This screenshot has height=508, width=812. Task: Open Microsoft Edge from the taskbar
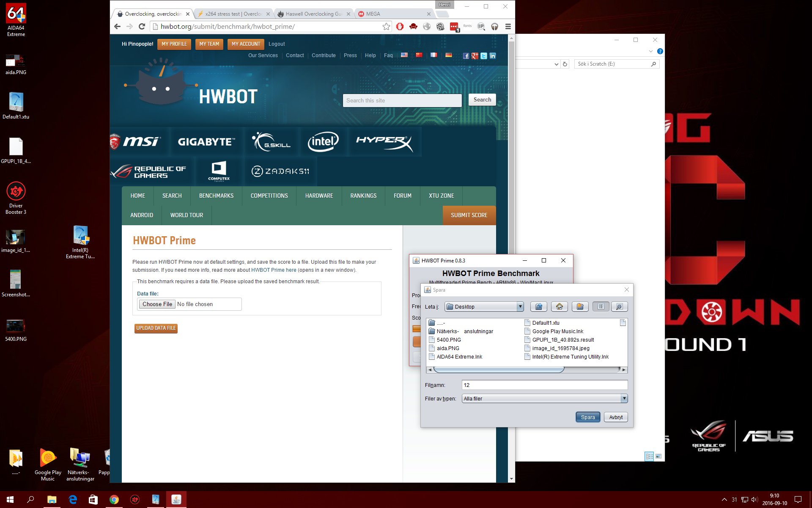point(73,500)
